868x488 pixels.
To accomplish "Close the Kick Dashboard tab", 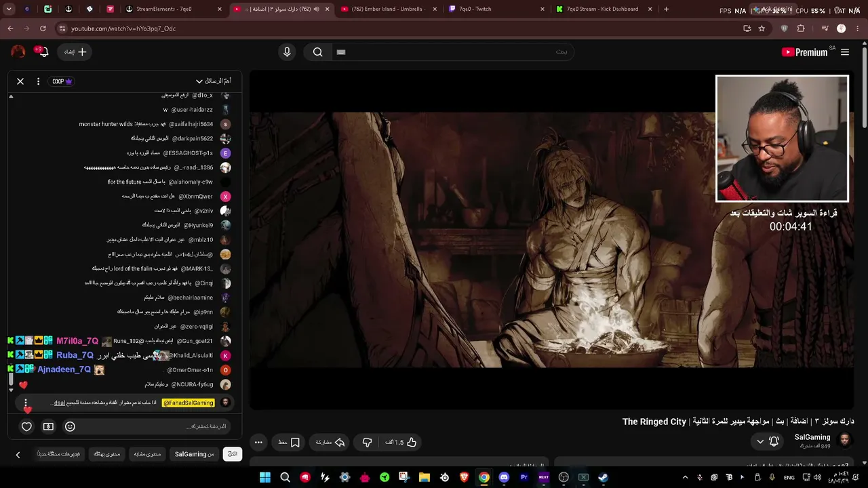I will coord(650,9).
